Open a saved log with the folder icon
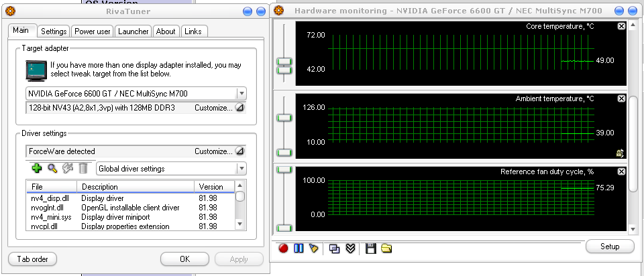 (x=386, y=248)
